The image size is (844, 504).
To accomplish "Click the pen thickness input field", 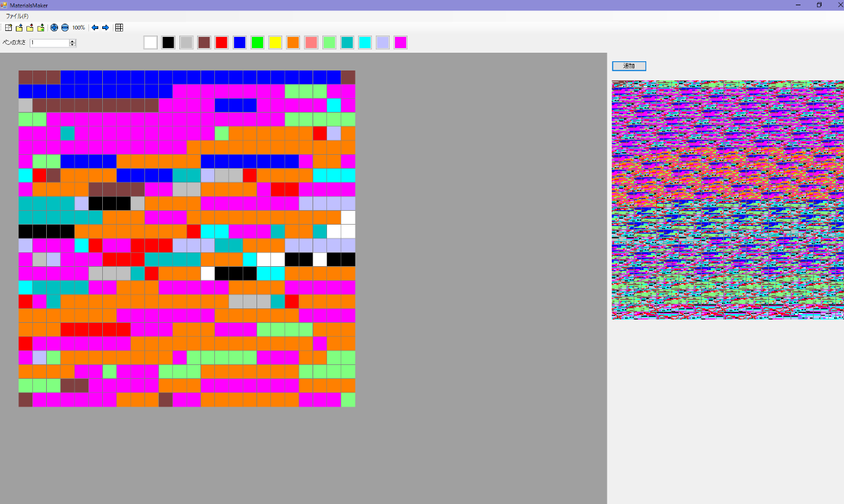I will click(49, 43).
